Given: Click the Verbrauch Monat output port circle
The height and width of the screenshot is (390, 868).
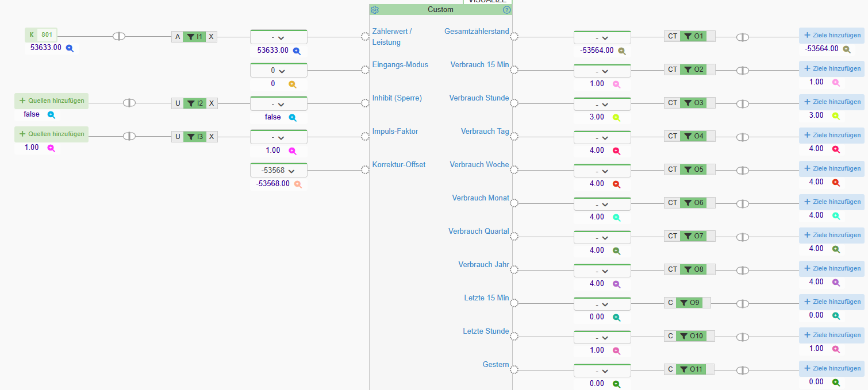Looking at the screenshot, I should tap(514, 203).
